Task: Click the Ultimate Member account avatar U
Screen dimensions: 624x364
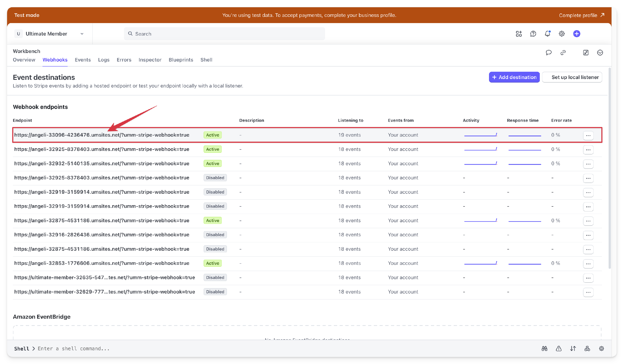Action: point(18,34)
